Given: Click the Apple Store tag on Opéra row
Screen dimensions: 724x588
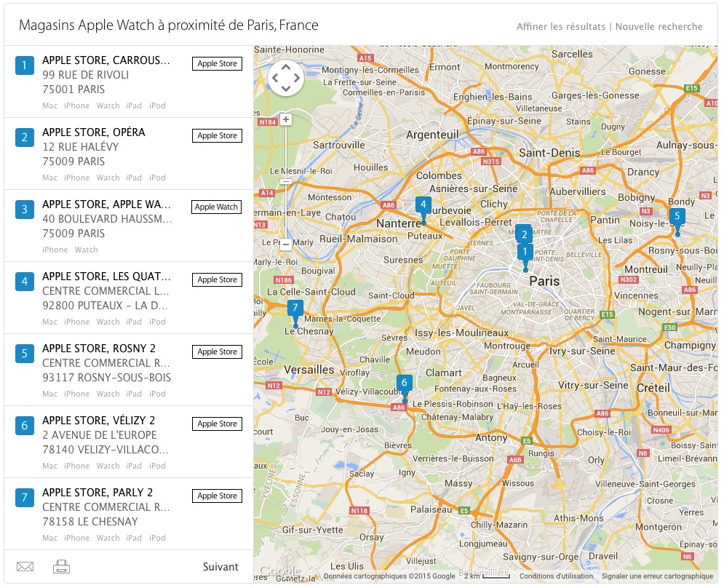Looking at the screenshot, I should point(217,135).
